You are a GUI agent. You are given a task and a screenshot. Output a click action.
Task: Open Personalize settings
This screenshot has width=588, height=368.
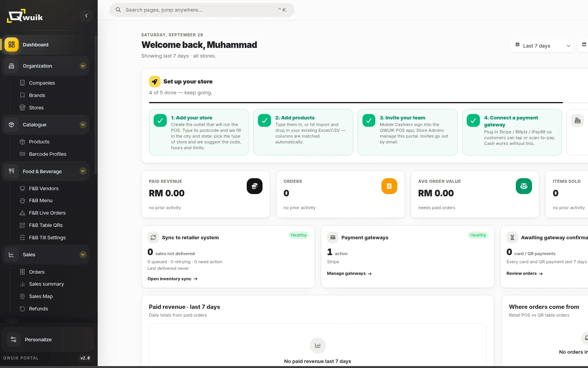48,340
